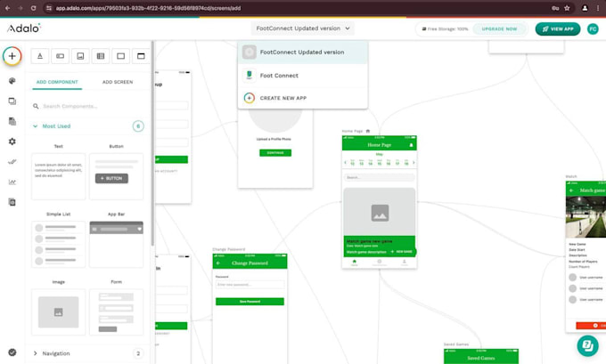606x364 pixels.
Task: Click the New Game button on Home Page card
Action: coord(402,252)
